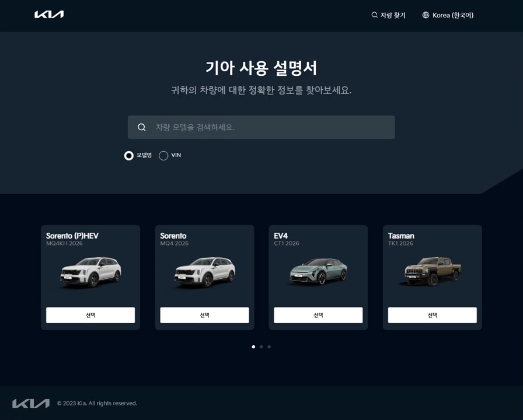The height and width of the screenshot is (420, 523).
Task: Click the green EV4 car image
Action: 318,271
